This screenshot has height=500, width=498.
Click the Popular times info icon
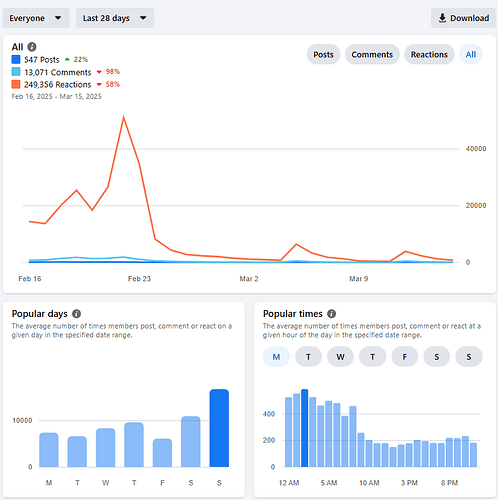pos(331,314)
